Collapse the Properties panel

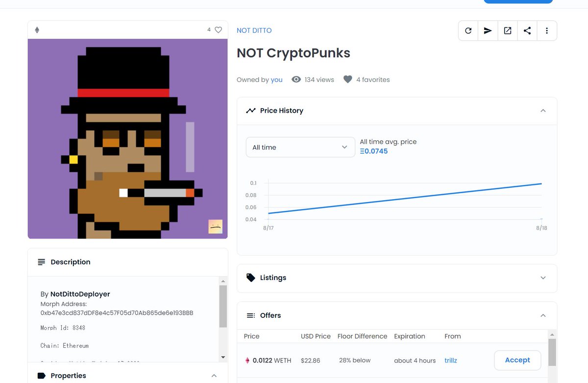(214, 376)
